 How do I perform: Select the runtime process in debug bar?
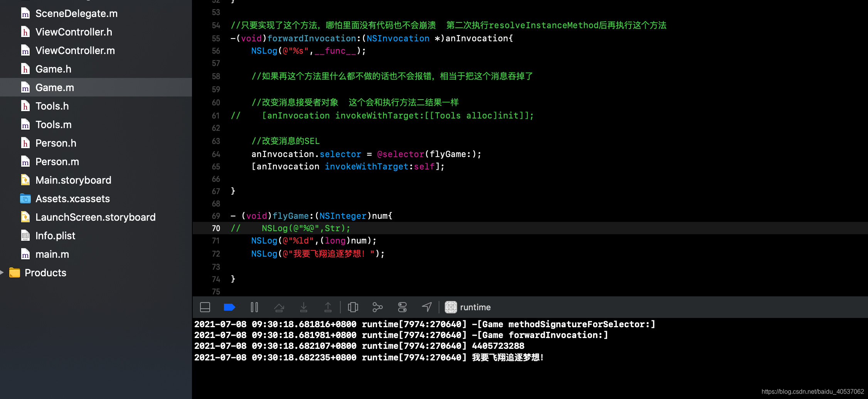(475, 307)
